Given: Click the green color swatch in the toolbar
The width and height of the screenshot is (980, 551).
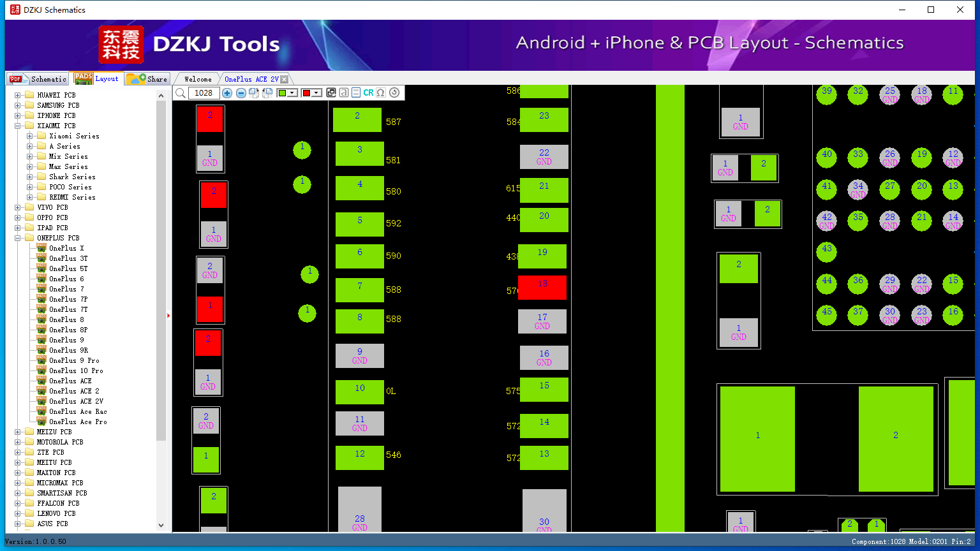Looking at the screenshot, I should point(282,93).
